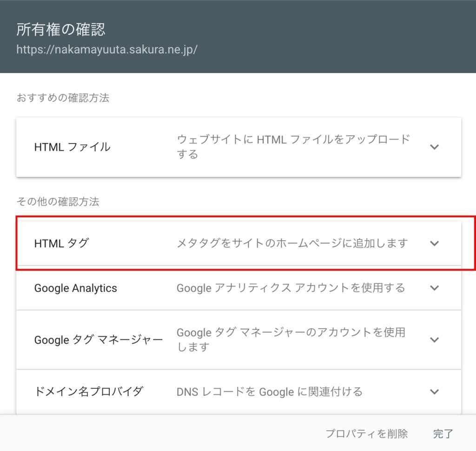
Task: Expand the HTML ファイル chevron arrow
Action: point(434,147)
